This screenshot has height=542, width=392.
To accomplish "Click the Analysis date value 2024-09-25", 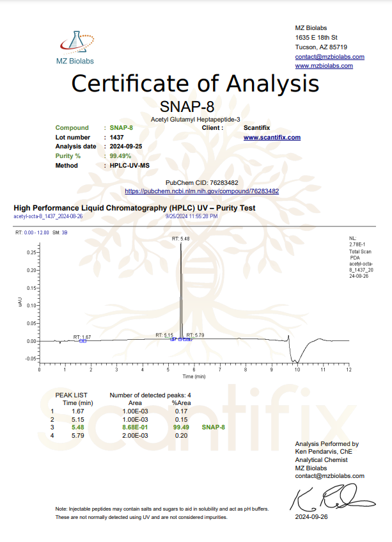I will tap(126, 146).
